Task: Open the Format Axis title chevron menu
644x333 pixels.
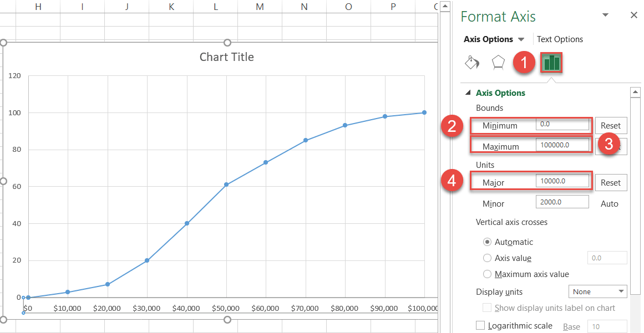Action: tap(605, 15)
